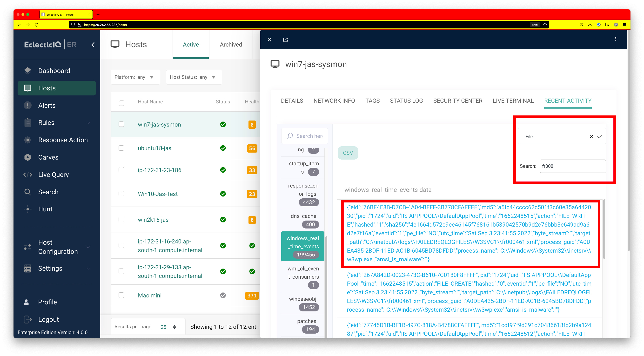
Task: Open the DETAILS tab
Action: pyautogui.click(x=292, y=101)
